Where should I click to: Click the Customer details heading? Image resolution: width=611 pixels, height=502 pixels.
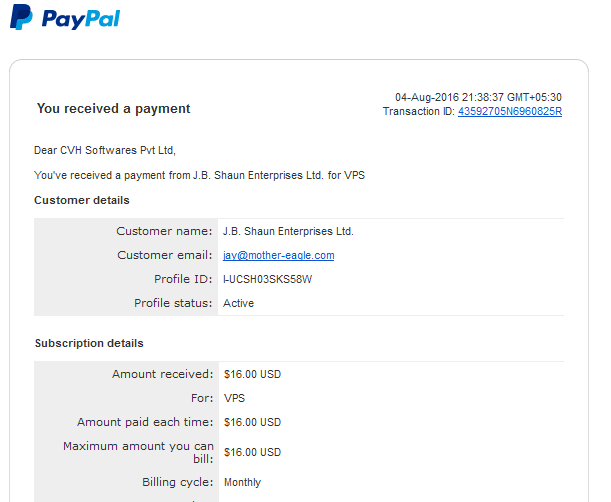tap(82, 200)
